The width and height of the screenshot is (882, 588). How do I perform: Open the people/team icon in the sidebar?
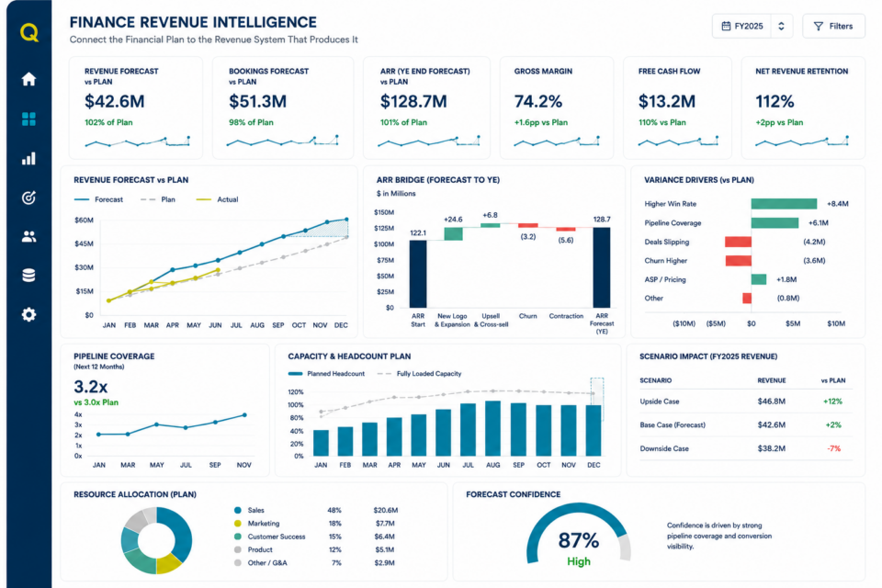point(28,236)
